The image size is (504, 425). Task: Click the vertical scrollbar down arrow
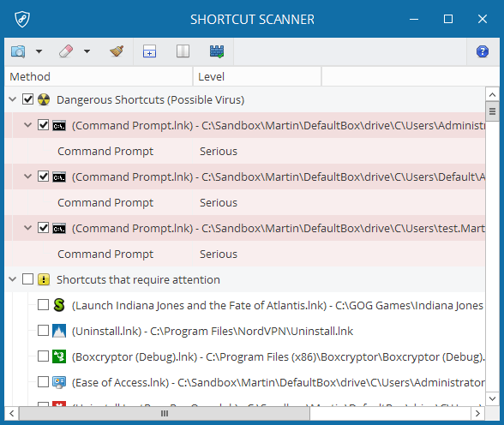point(492,399)
